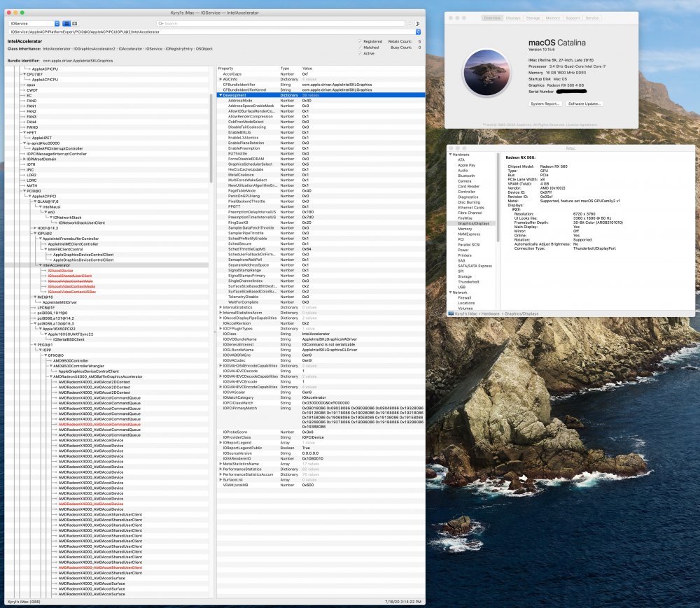This screenshot has width=700, height=608.
Task: Toggle the Active checkbox
Action: point(360,53)
